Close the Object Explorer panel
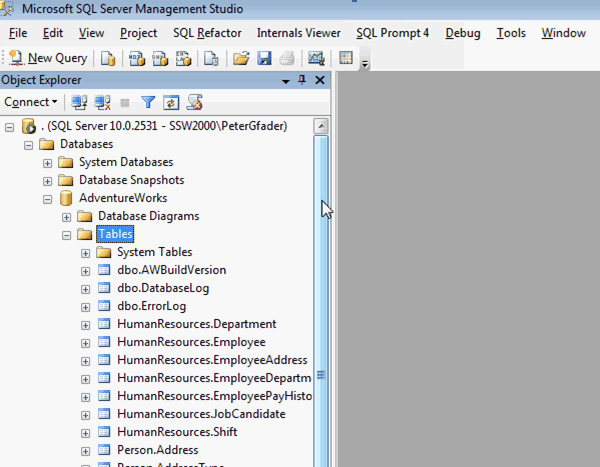 (320, 80)
